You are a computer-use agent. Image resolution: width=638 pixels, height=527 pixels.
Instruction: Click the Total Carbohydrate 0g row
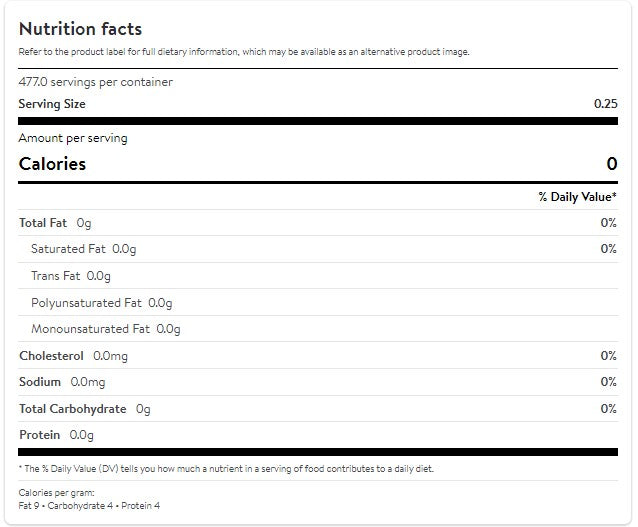coord(318,409)
